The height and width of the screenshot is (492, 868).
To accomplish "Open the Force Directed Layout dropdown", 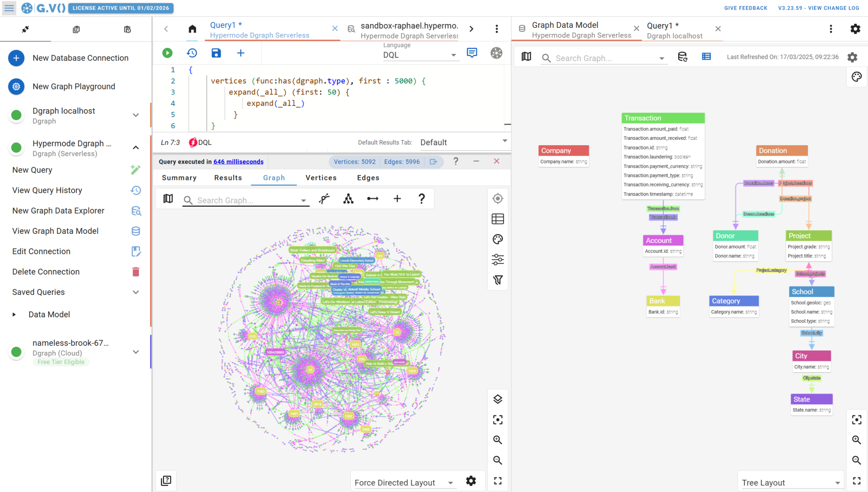I will pyautogui.click(x=403, y=482).
